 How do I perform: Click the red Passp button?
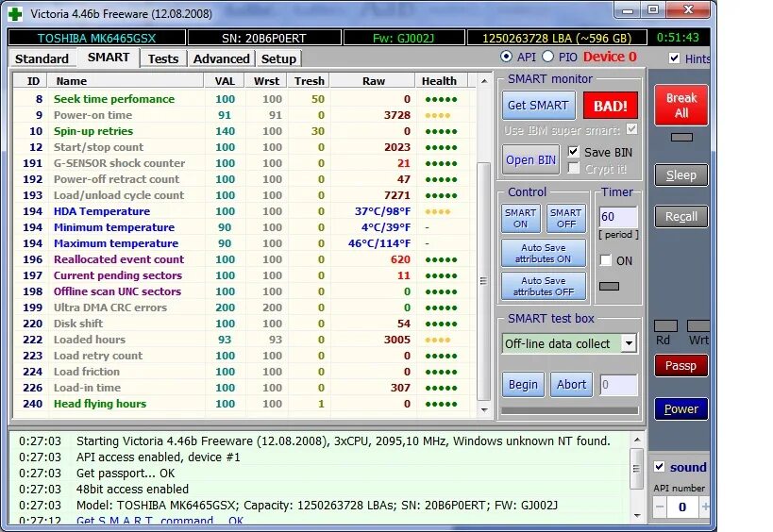click(681, 365)
